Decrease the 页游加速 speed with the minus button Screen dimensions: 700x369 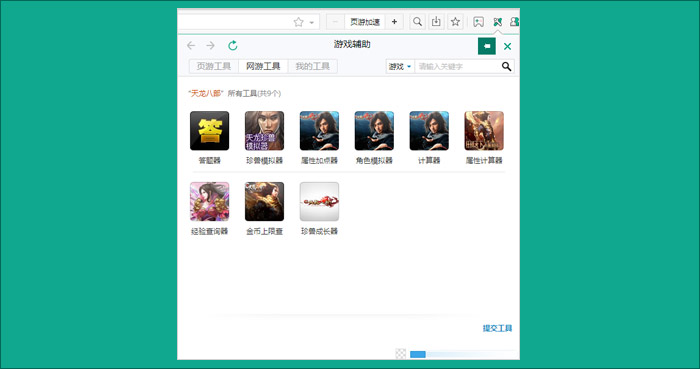335,22
